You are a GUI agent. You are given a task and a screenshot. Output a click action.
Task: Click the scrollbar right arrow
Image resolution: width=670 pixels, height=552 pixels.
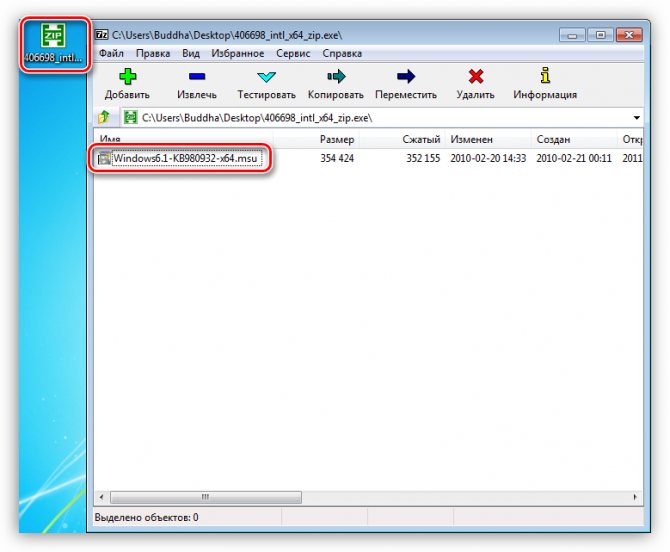[x=635, y=497]
